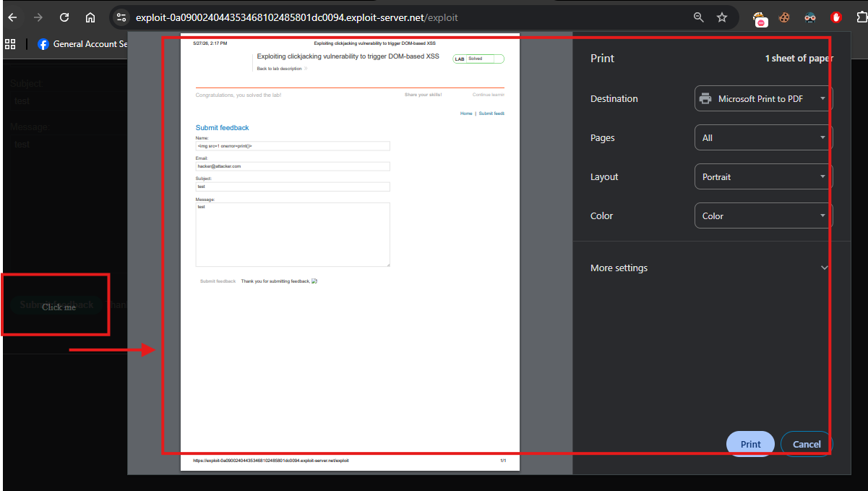The image size is (868, 491).
Task: Click the LAB Solved status badge
Action: [478, 59]
